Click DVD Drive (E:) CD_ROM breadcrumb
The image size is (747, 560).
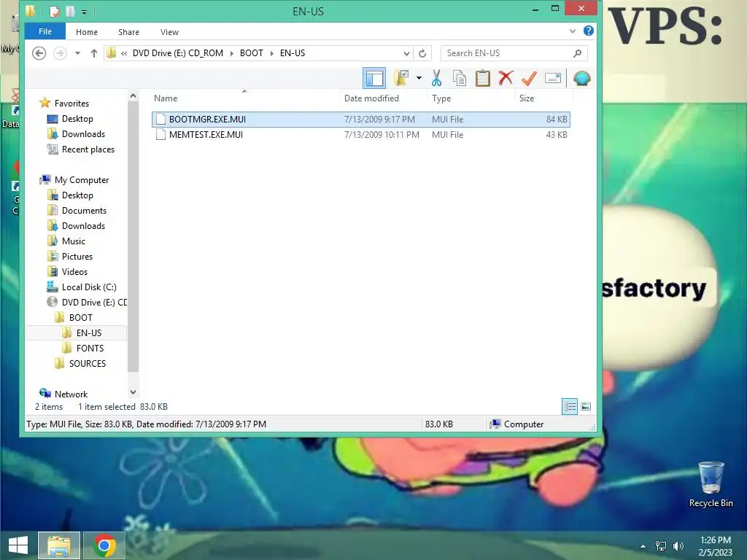178,53
